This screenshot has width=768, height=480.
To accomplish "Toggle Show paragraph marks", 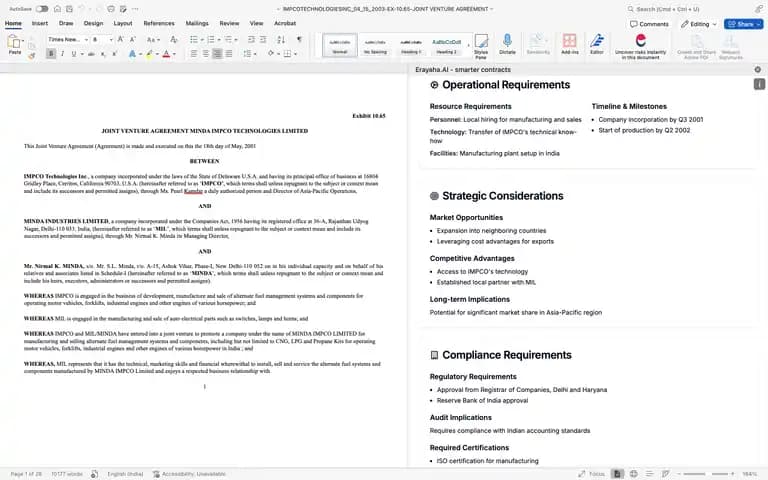I will 299,39.
